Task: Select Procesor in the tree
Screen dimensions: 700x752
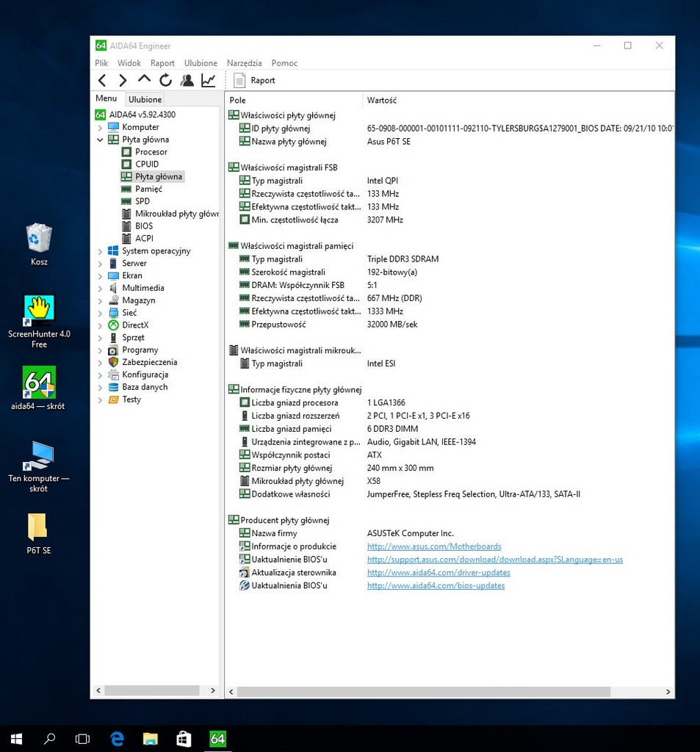Action: pos(151,151)
